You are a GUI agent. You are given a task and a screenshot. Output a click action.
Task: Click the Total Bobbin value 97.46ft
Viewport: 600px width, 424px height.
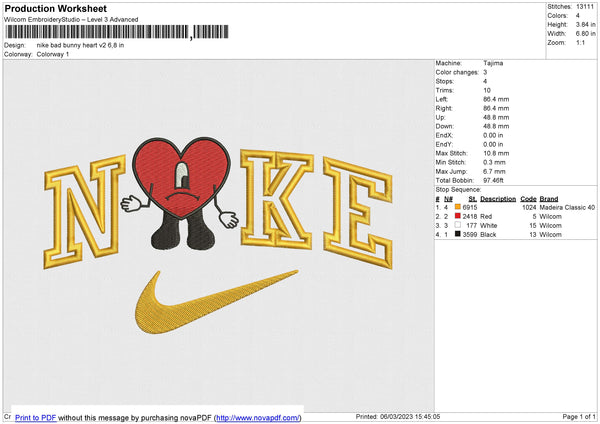(493, 180)
